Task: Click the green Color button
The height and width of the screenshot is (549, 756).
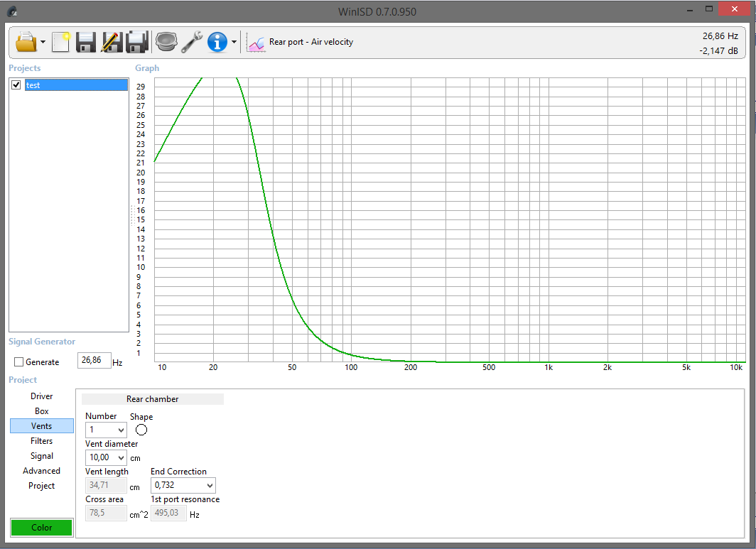Action: tap(41, 527)
